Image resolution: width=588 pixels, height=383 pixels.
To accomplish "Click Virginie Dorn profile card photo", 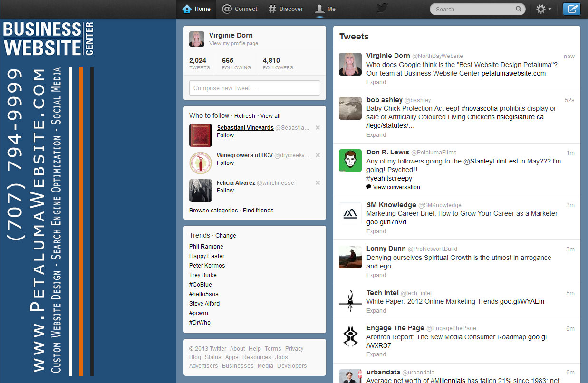I will tap(197, 39).
